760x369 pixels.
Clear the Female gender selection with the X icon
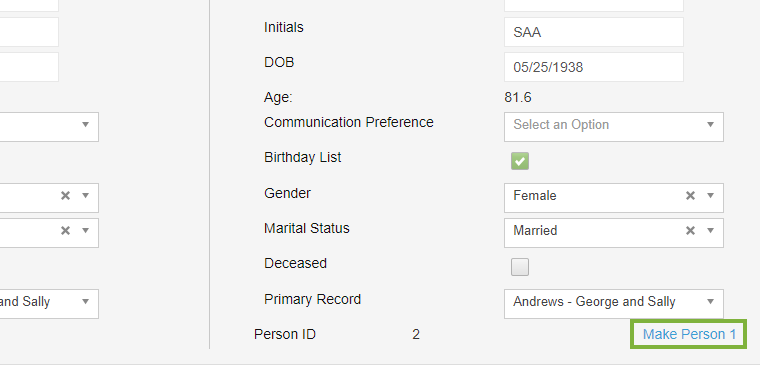690,196
